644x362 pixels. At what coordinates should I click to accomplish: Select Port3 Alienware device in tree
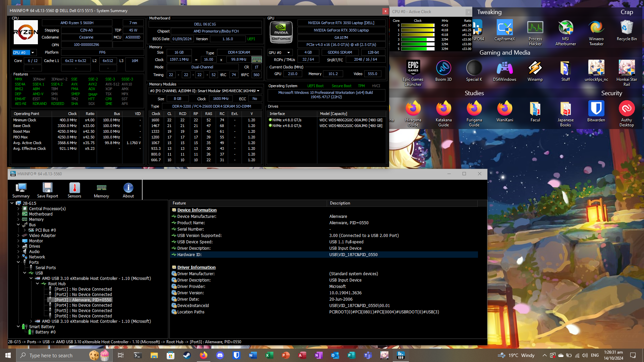(83, 300)
